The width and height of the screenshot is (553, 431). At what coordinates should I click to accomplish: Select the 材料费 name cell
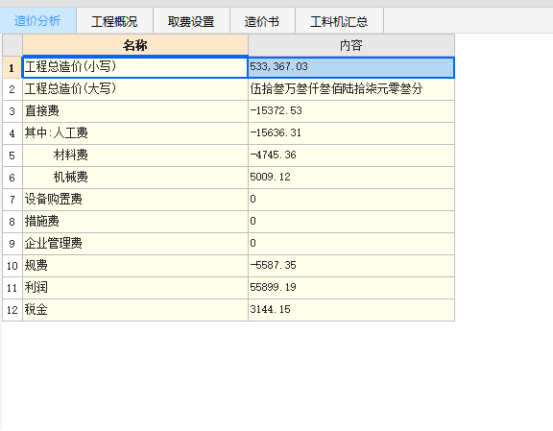point(135,156)
